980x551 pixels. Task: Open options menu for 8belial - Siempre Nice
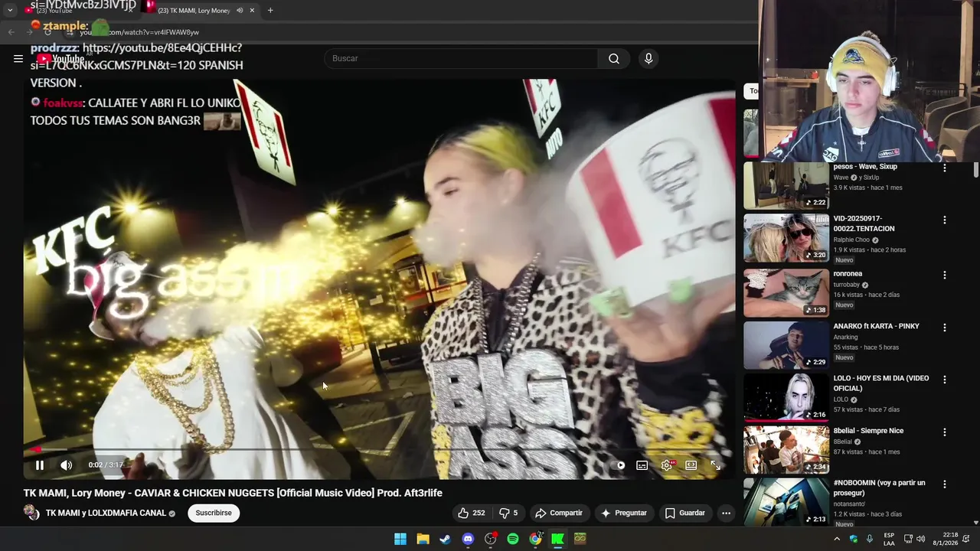(944, 432)
